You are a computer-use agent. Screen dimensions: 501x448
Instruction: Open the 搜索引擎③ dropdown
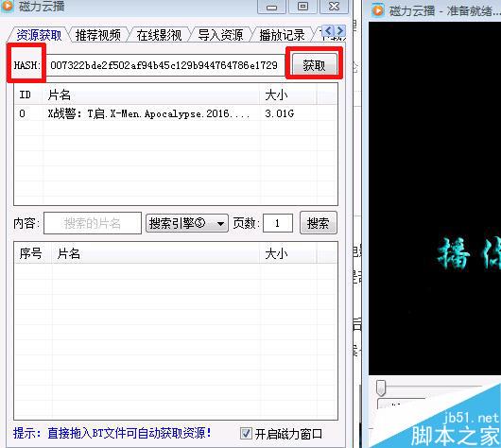pos(187,223)
